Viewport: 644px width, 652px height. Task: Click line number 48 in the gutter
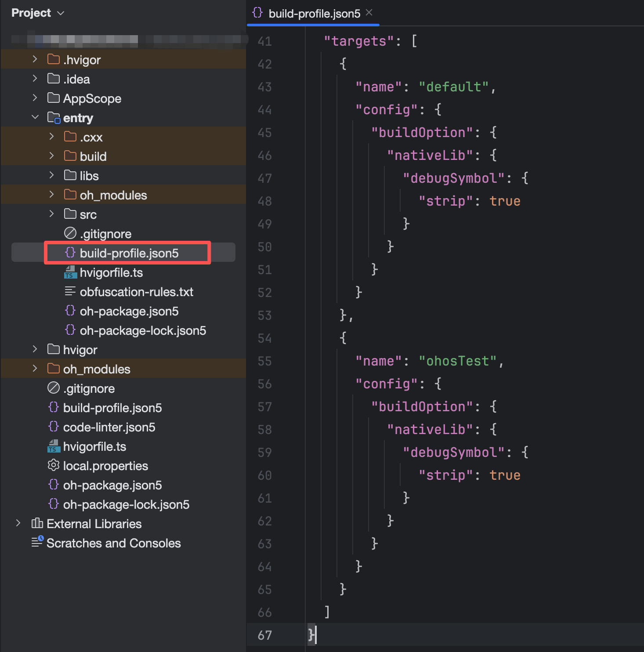pos(264,201)
